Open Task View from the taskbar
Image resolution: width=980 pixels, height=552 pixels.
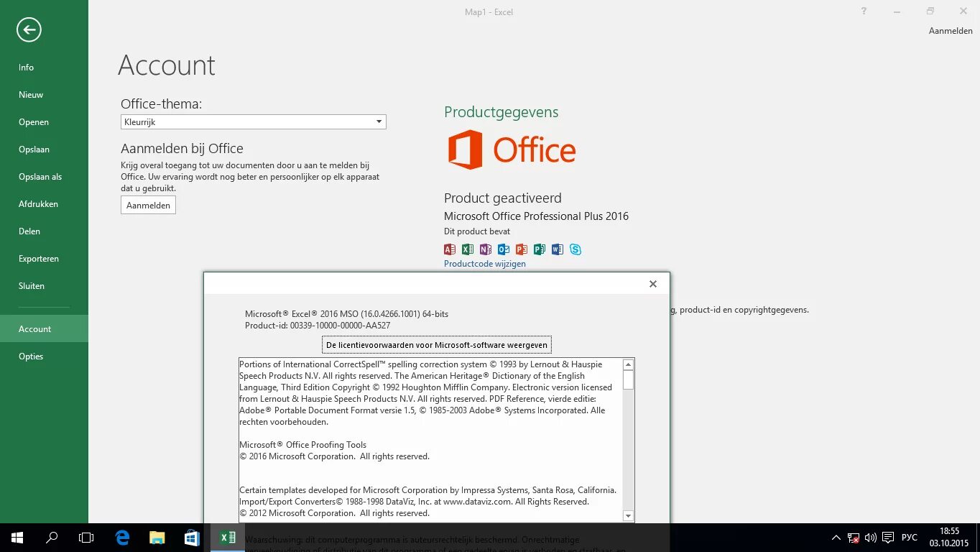(x=86, y=538)
